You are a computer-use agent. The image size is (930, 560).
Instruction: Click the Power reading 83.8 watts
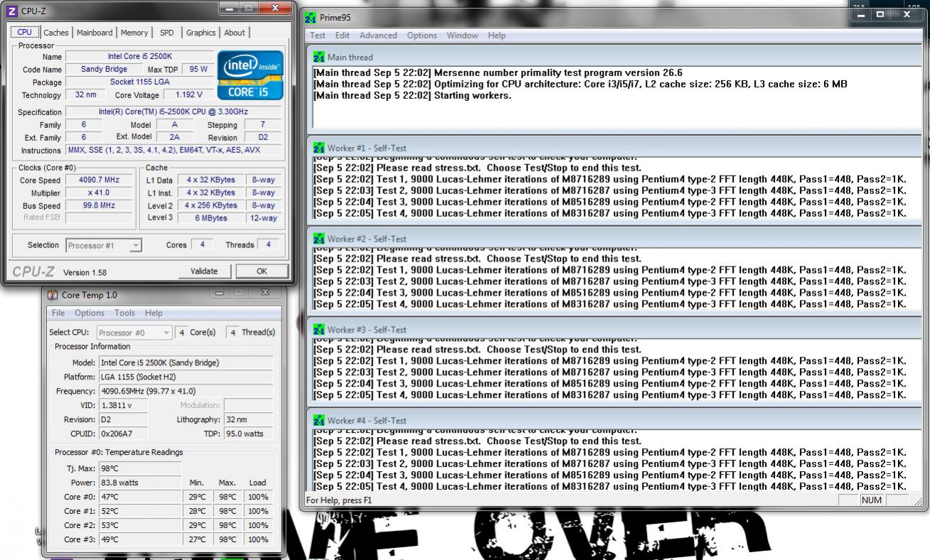[140, 483]
